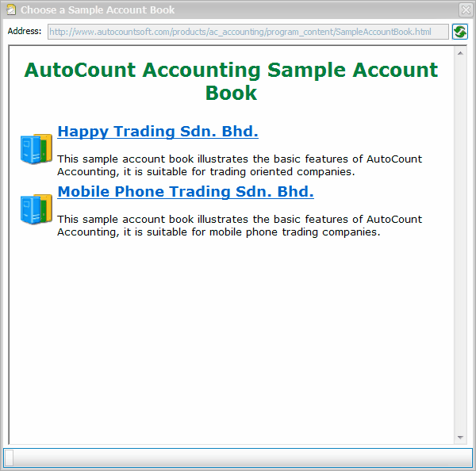Click the Address: label
The width and height of the screenshot is (476, 471).
tap(25, 31)
